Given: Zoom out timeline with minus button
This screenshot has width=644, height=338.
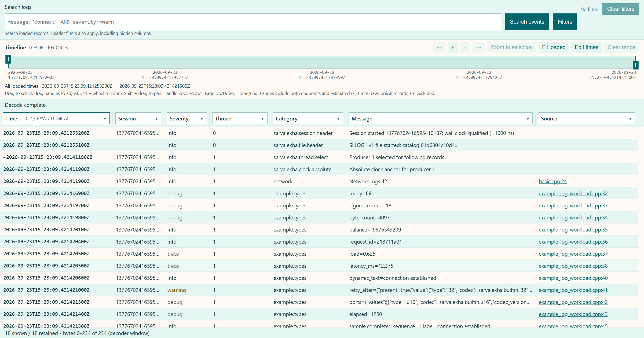Looking at the screenshot, I should 465,47.
